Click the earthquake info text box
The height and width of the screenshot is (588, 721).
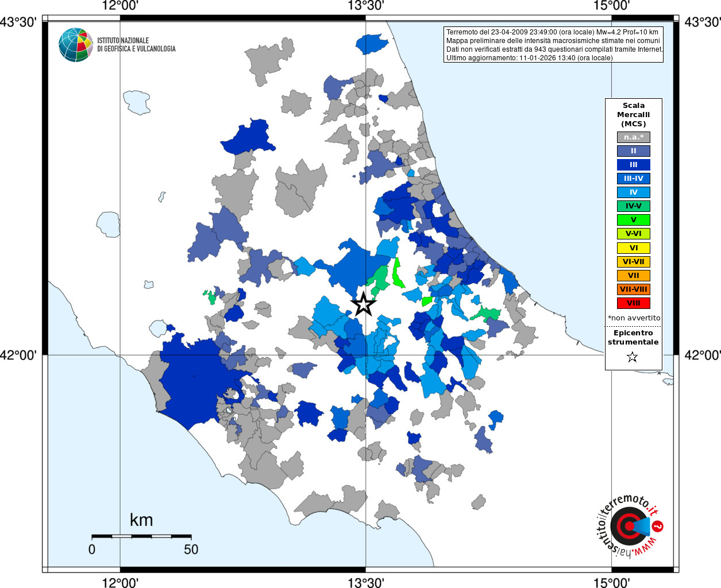(x=554, y=45)
